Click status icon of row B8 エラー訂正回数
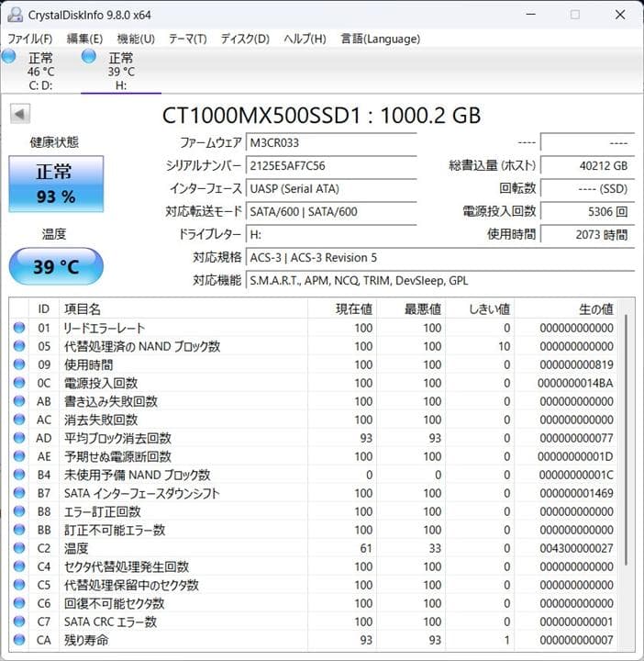 click(x=19, y=511)
